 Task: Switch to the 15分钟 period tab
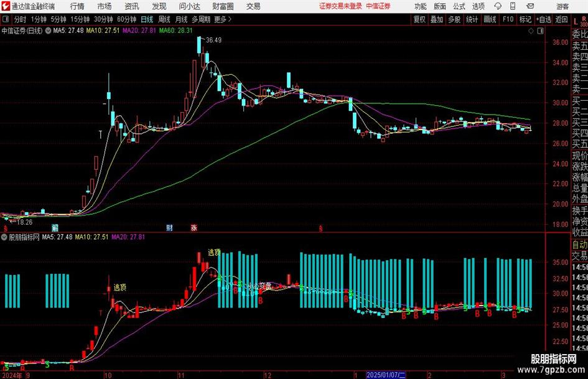pyautogui.click(x=80, y=19)
